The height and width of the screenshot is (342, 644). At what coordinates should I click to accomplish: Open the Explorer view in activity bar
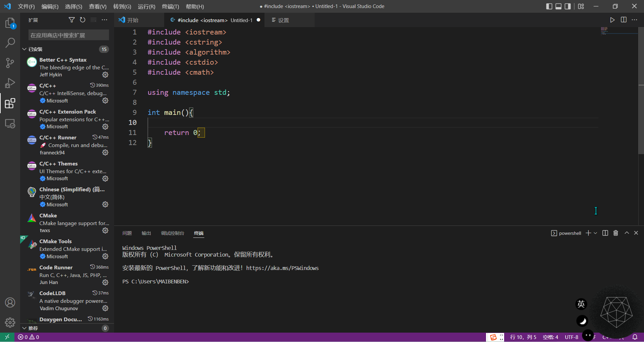click(x=10, y=23)
